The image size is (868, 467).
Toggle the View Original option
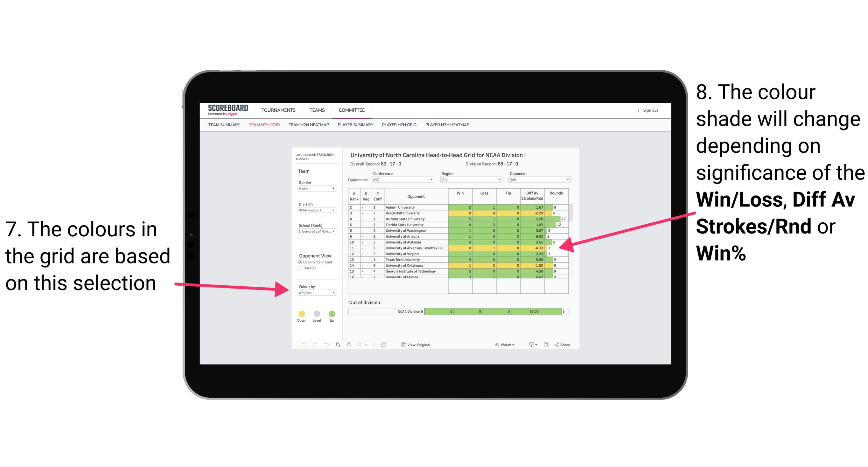click(417, 345)
